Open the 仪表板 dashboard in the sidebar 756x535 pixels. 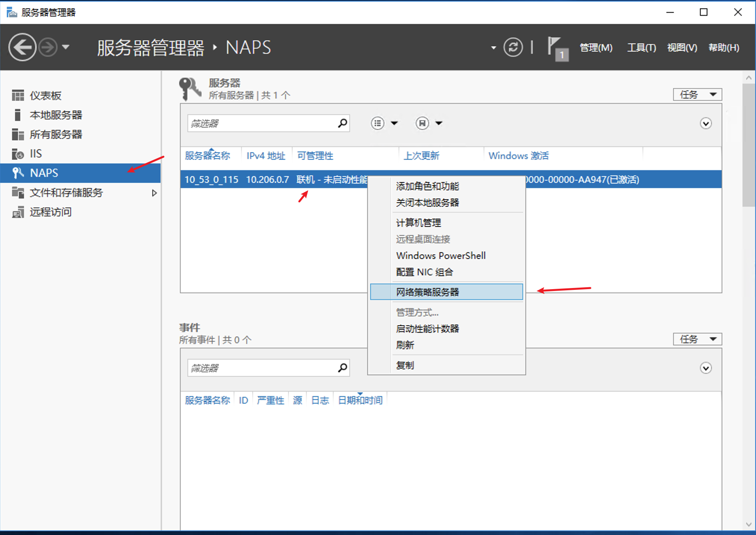[x=46, y=95]
